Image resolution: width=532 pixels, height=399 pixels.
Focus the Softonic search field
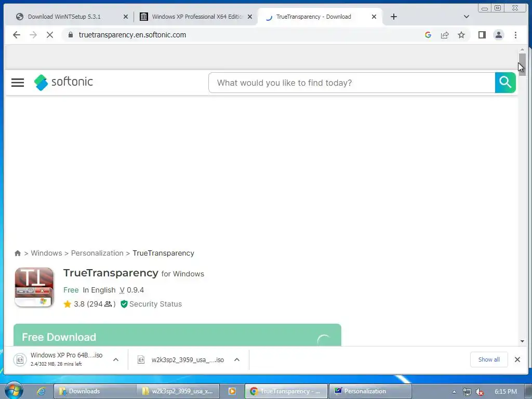352,83
